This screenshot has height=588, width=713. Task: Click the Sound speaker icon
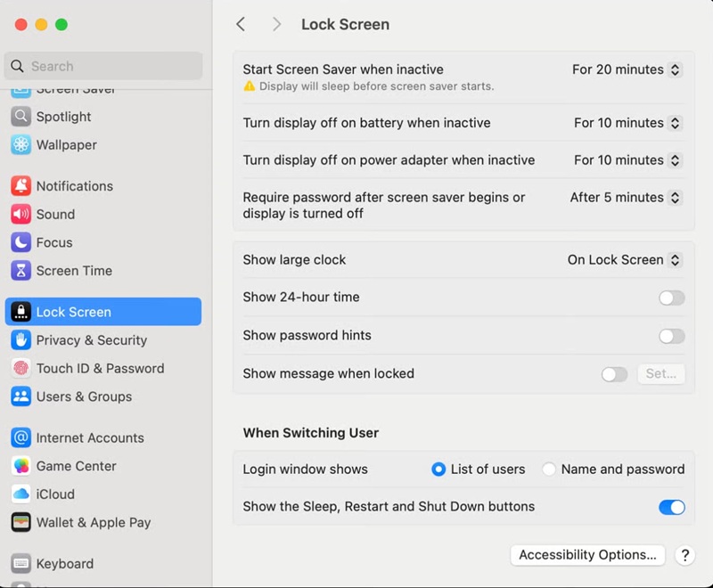click(x=20, y=214)
